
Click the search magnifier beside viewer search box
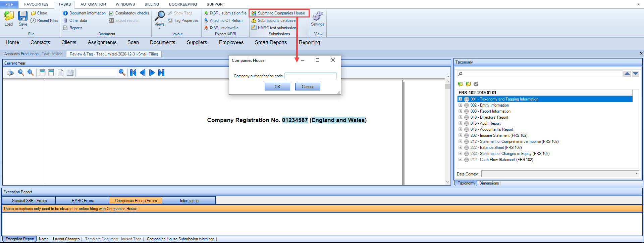click(122, 73)
